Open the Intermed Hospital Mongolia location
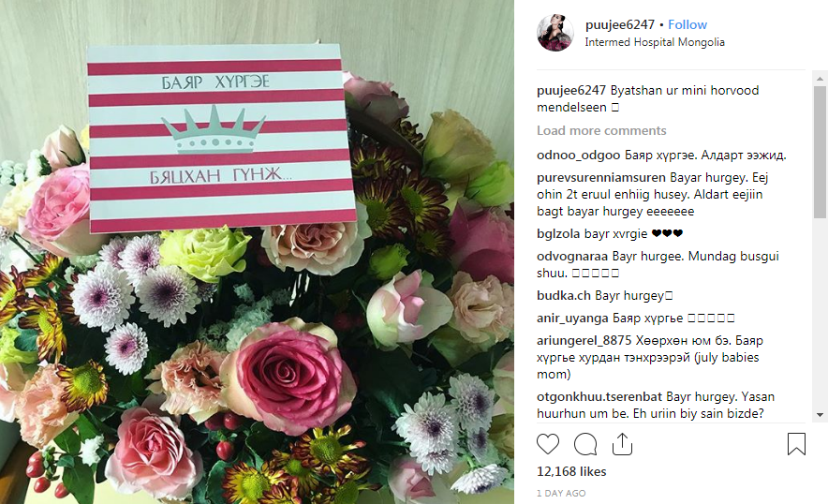The height and width of the screenshot is (504, 828). (655, 42)
